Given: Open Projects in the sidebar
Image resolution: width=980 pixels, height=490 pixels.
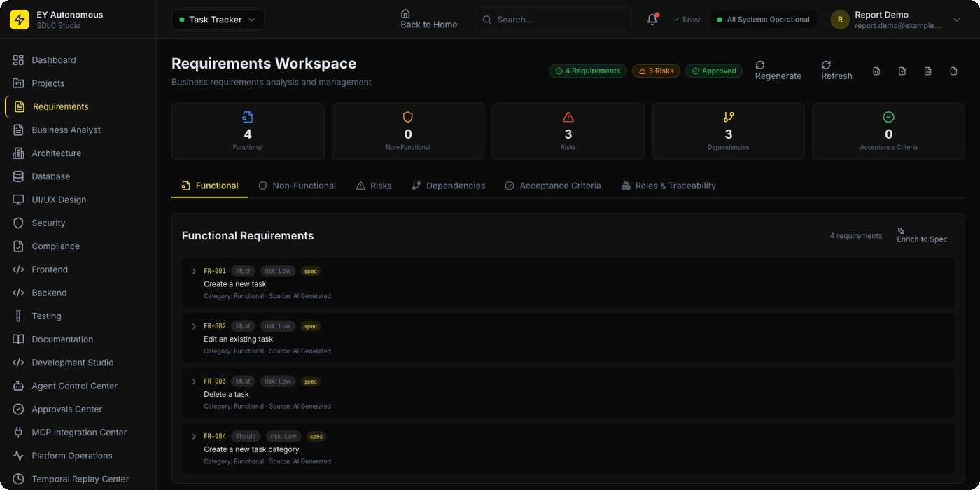Looking at the screenshot, I should [x=78, y=83].
